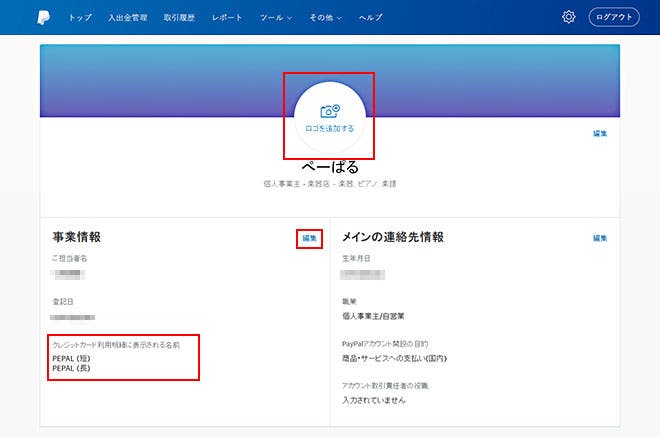The width and height of the screenshot is (660, 437).
Task: Click the blue-purple gradient cover banner
Action: [150, 80]
